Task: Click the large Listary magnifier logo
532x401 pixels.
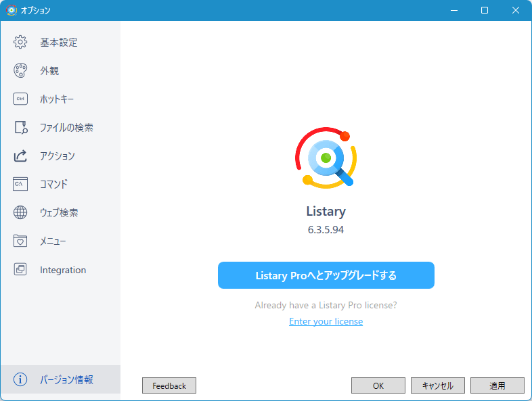Action: [326, 158]
